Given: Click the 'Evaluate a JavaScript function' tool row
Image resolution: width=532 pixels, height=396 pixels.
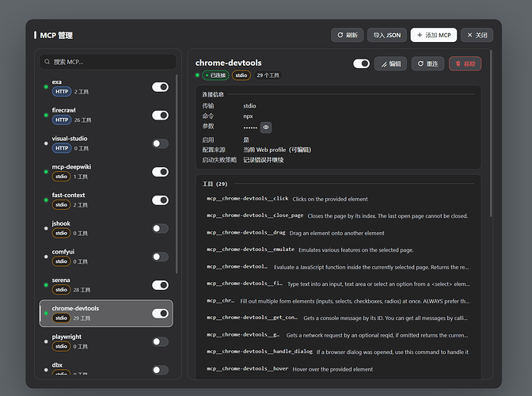Looking at the screenshot, I should (338, 267).
